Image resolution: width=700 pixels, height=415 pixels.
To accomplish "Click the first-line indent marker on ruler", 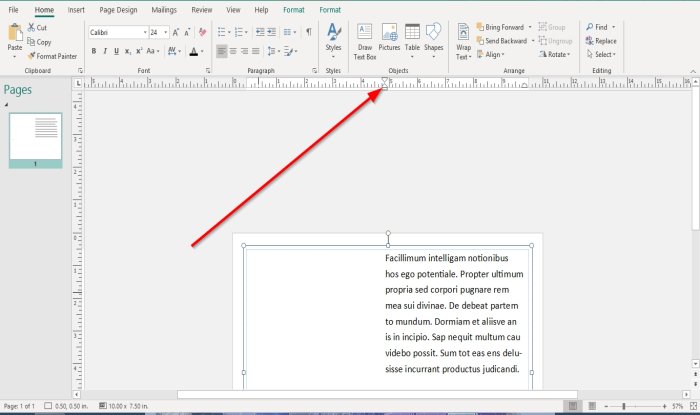I will [384, 80].
